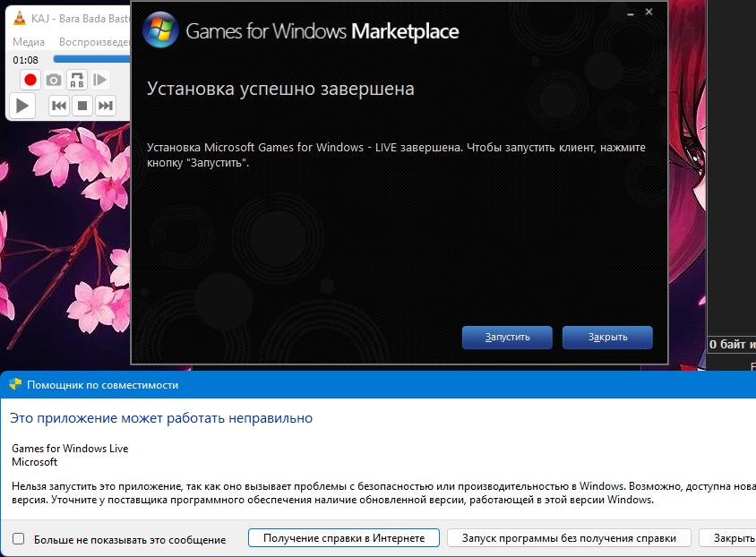This screenshot has height=557, width=756.
Task: Play the media in VLC
Action: point(22,106)
